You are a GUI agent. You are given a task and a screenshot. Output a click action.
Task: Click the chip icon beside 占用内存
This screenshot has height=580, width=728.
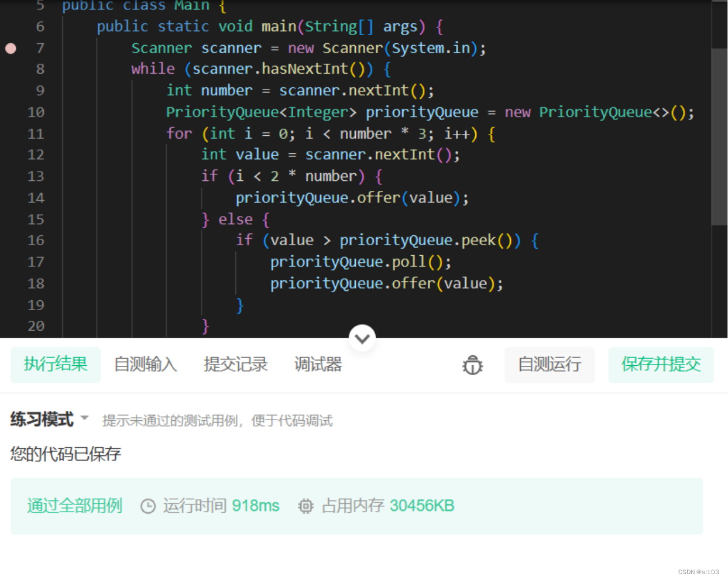tap(305, 506)
